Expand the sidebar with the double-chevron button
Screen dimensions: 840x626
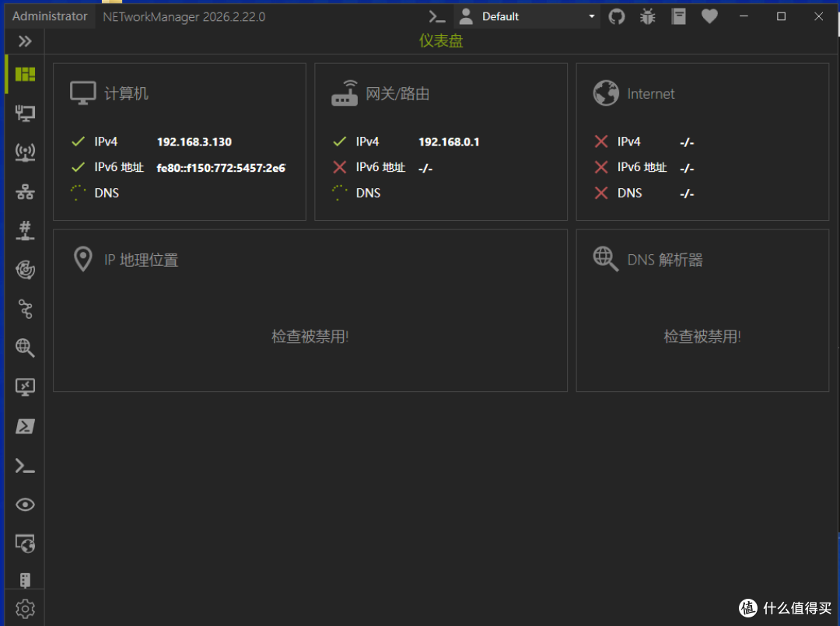click(25, 41)
